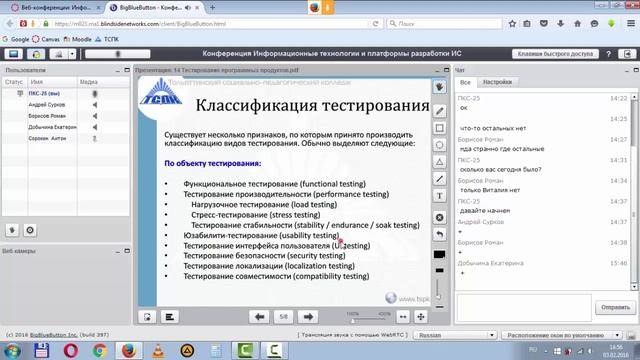Toggle the ПКС-25 microphone media icon

95,93
